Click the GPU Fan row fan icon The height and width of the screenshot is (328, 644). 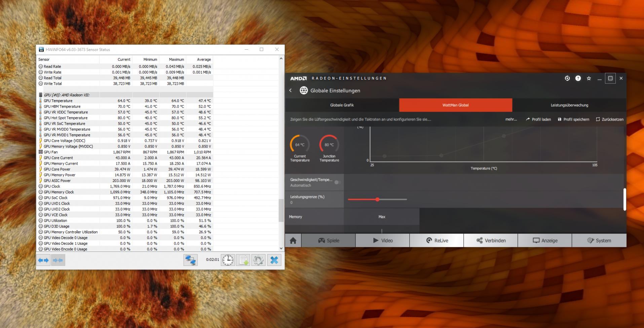tap(41, 152)
